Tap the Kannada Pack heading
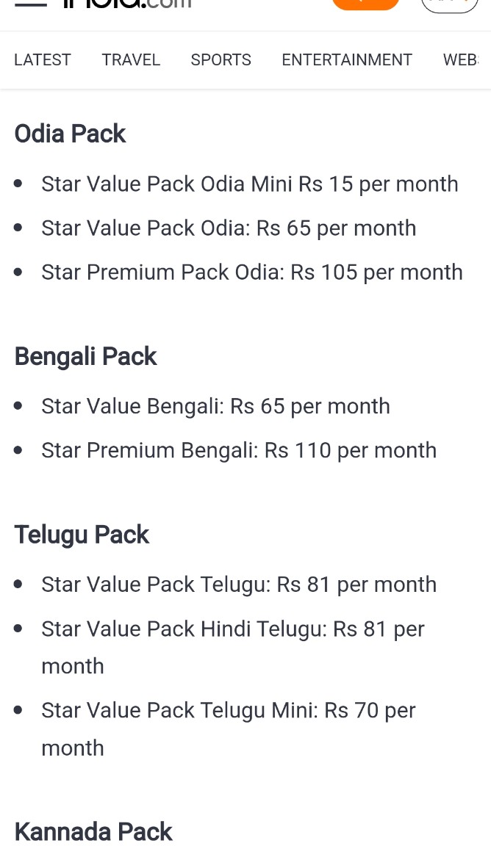The width and height of the screenshot is (491, 868). click(x=93, y=832)
